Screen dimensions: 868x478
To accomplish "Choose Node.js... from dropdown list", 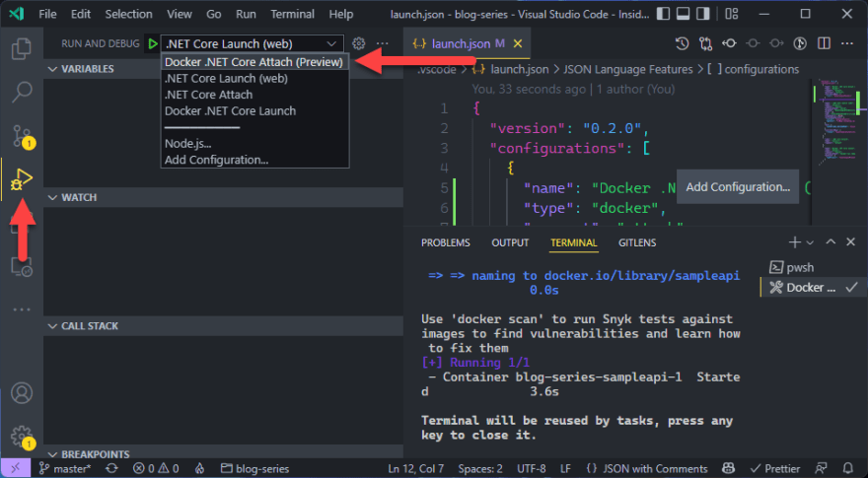I will coord(254,143).
